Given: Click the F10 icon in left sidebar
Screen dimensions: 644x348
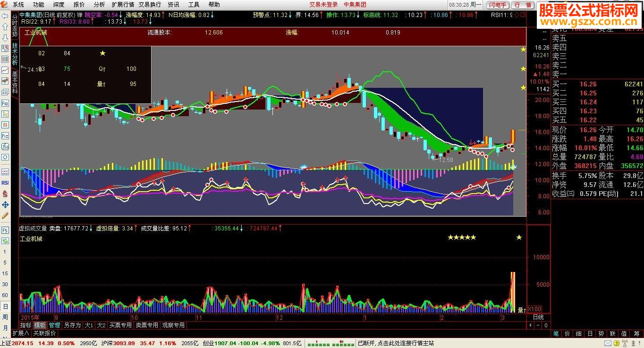Looking at the screenshot, I should (5, 103).
